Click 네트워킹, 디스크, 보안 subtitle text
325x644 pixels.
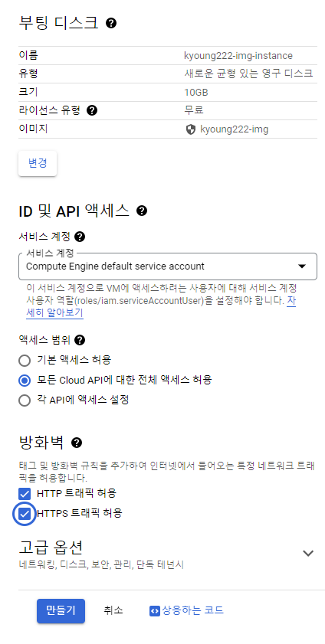click(101, 565)
